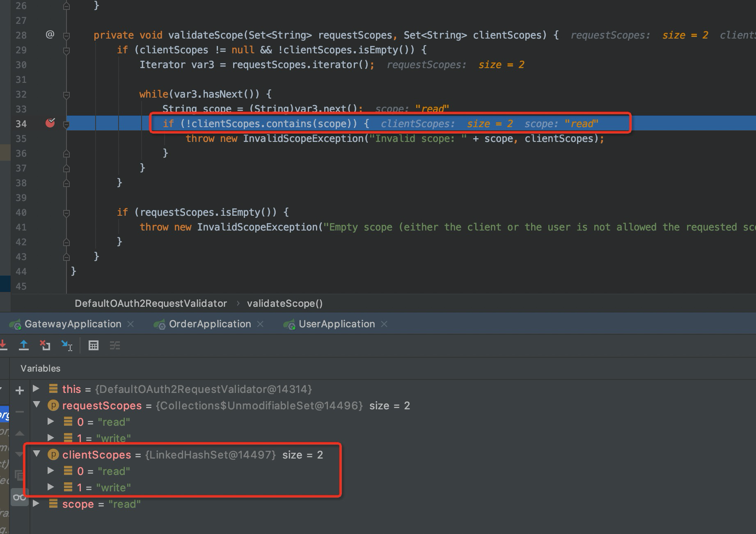Collapse the requestScopes variable
The height and width of the screenshot is (534, 756).
[x=37, y=405]
